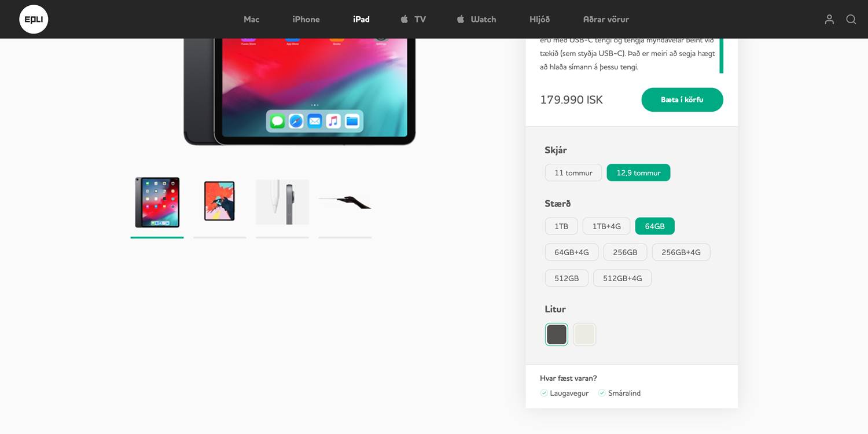Open Apple Watch menu item

[476, 19]
